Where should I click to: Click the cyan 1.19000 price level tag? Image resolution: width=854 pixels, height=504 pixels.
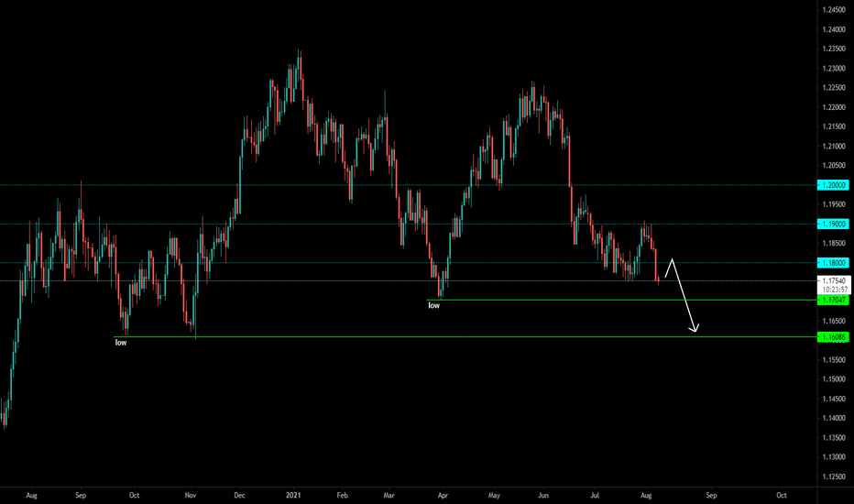click(x=833, y=224)
